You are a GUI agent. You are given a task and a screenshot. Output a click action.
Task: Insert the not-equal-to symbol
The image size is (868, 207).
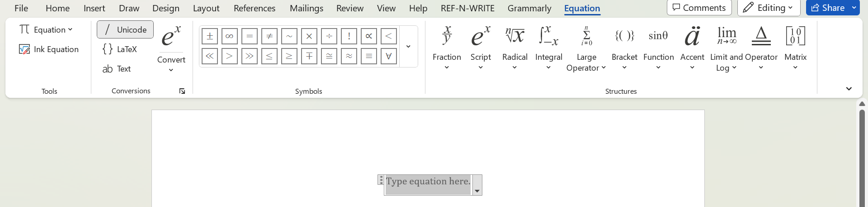(x=269, y=36)
